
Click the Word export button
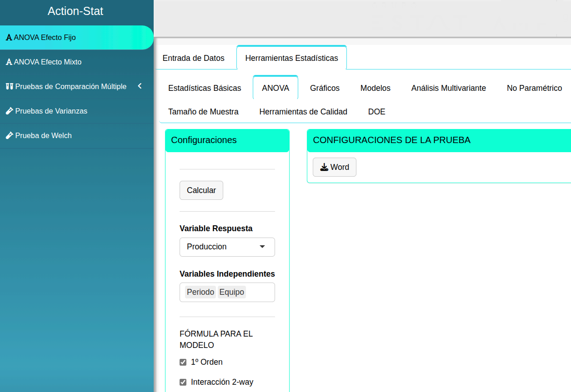[x=335, y=167]
